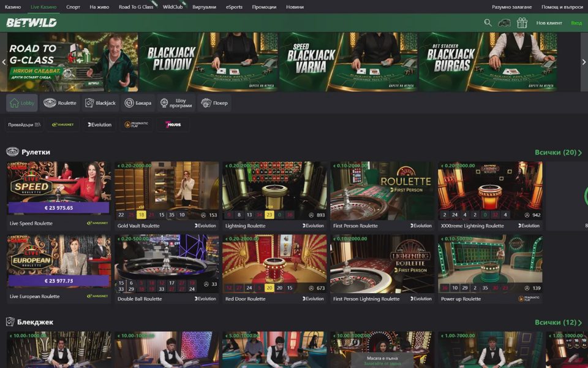588x368 pixels.
Task: Open the Bet Stacker Blackjack Burgas banner
Action: point(488,63)
